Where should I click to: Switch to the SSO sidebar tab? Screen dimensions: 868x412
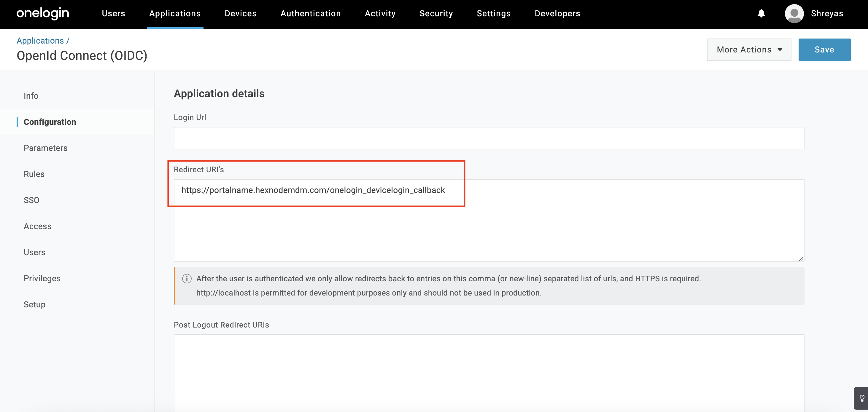click(31, 200)
